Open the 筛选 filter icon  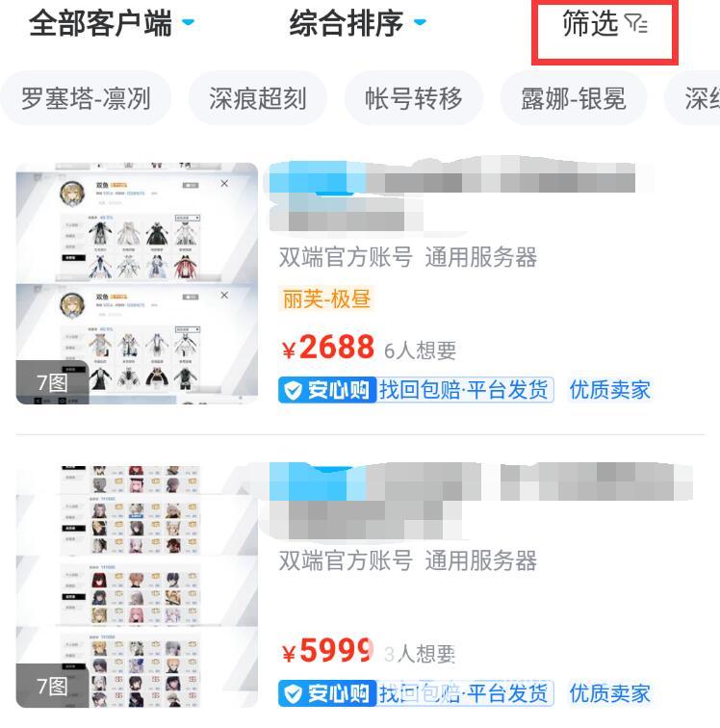tap(635, 23)
